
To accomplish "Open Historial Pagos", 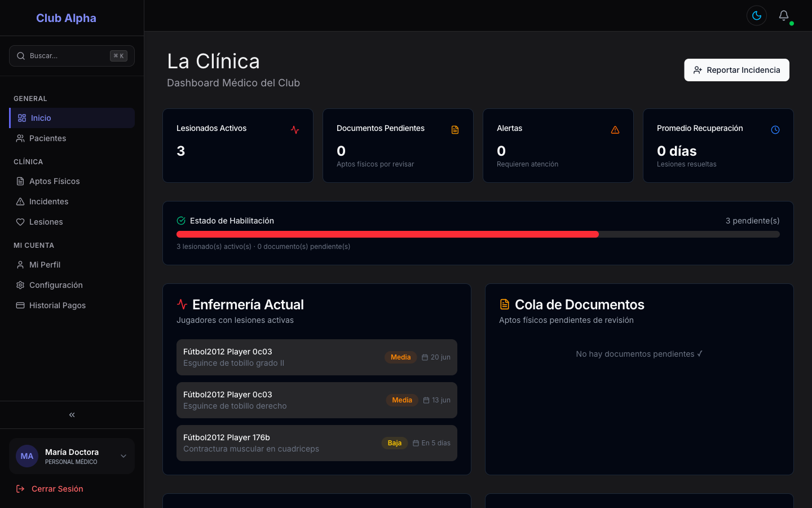I will (72, 305).
